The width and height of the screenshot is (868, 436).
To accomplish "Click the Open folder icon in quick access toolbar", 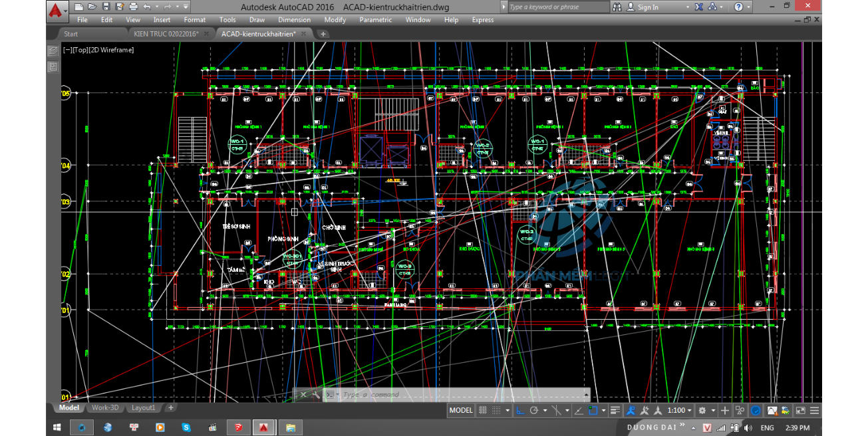I will point(92,7).
